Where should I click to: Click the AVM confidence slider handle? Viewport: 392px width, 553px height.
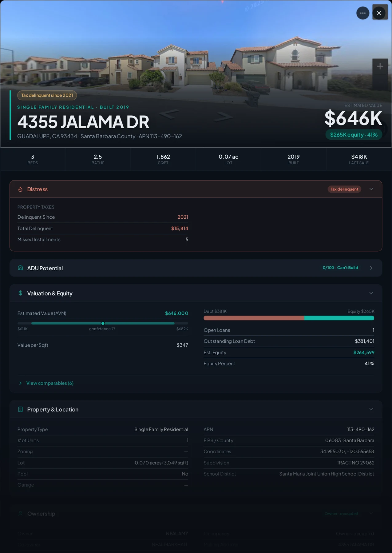[103, 323]
